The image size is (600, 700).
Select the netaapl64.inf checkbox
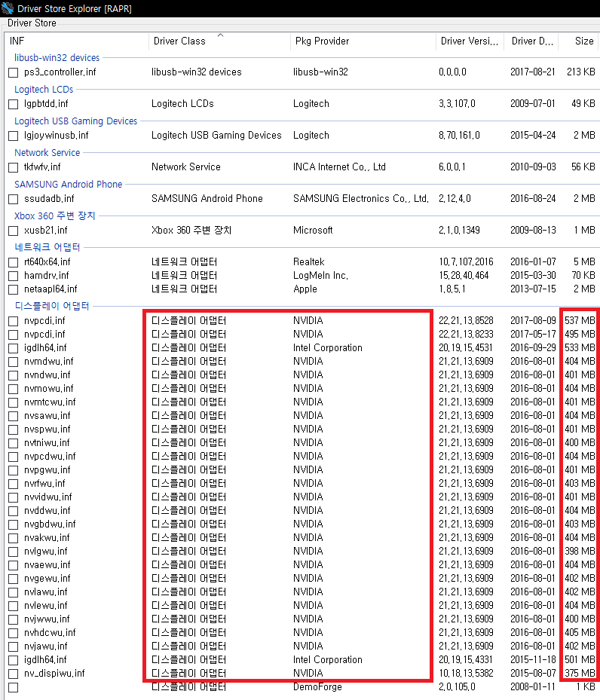14,290
